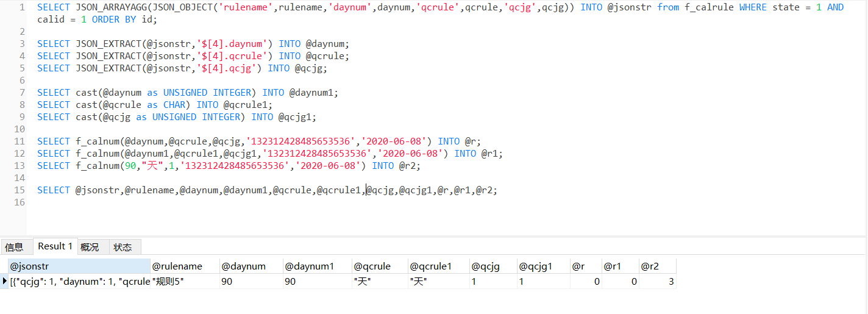Click line number 7 in the gutter
868x314 pixels.
pyautogui.click(x=22, y=93)
